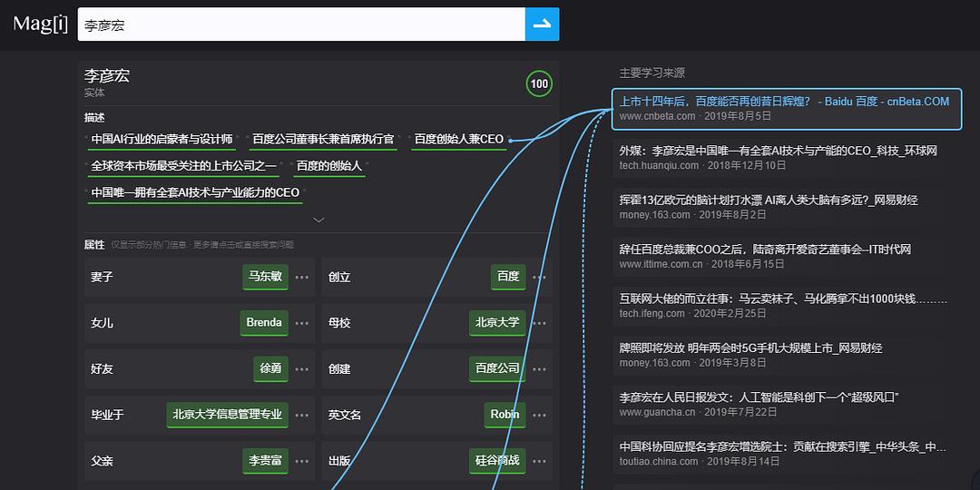Open more options for 创建 row
This screenshot has width=980, height=490.
(x=539, y=369)
